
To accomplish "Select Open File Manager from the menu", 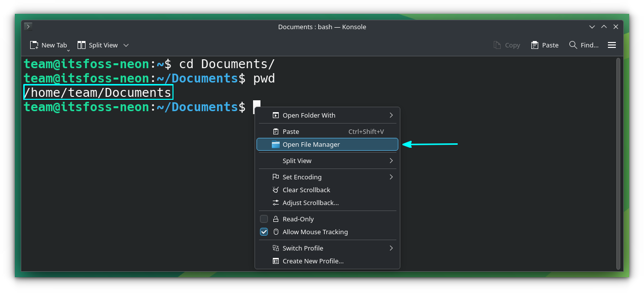I will (311, 144).
